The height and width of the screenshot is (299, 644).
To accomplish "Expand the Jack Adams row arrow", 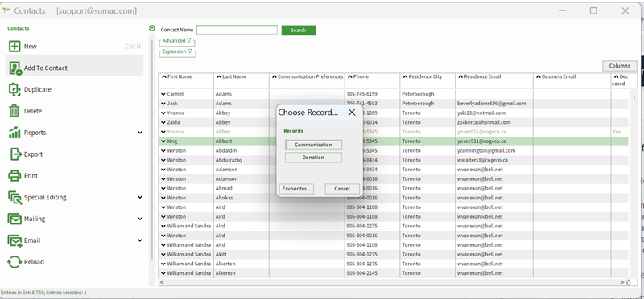I will [x=163, y=104].
